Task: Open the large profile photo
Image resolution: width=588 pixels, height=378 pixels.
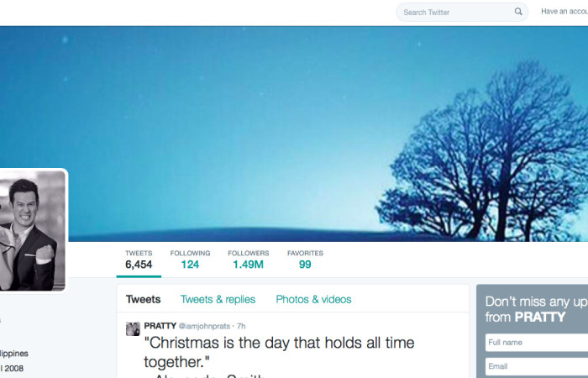Action: tap(32, 231)
